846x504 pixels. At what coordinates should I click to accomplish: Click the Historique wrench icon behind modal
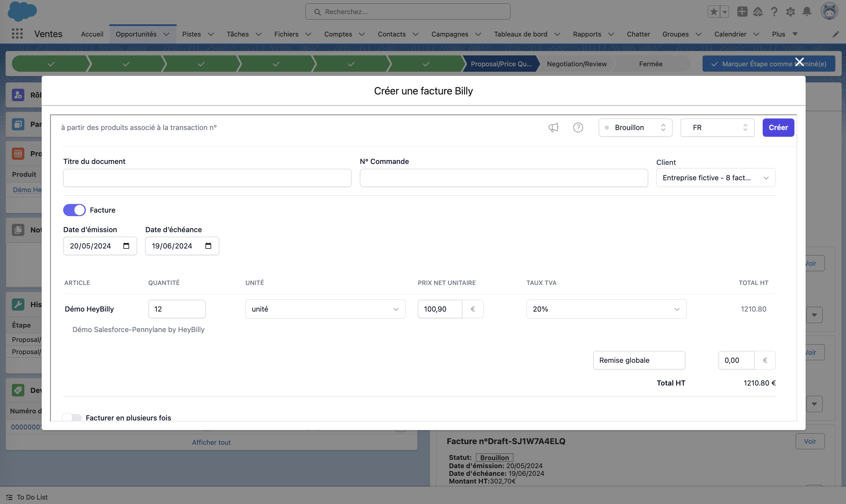[18, 304]
